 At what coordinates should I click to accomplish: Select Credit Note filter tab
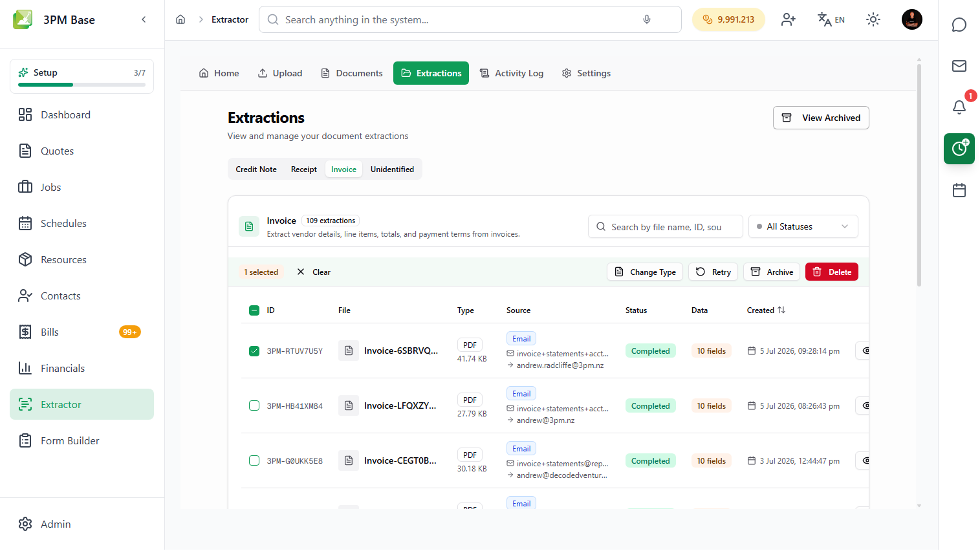(256, 169)
